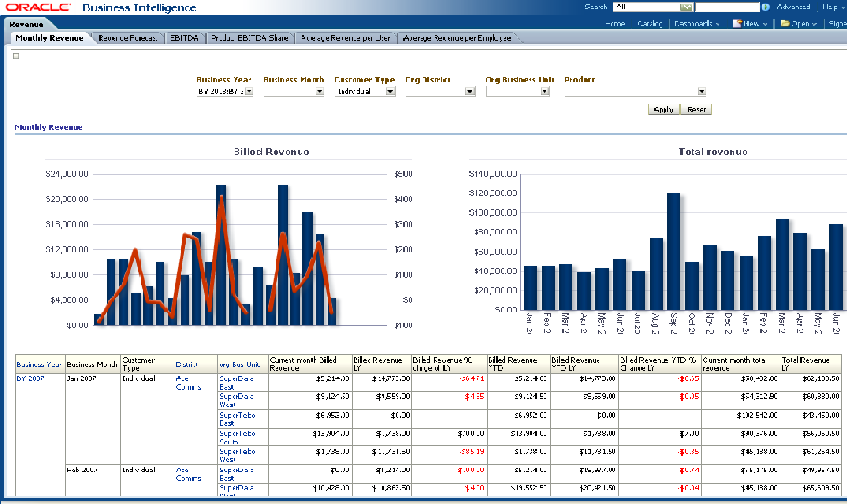The image size is (847, 504).
Task: Switch to EBITDA tab
Action: point(184,38)
